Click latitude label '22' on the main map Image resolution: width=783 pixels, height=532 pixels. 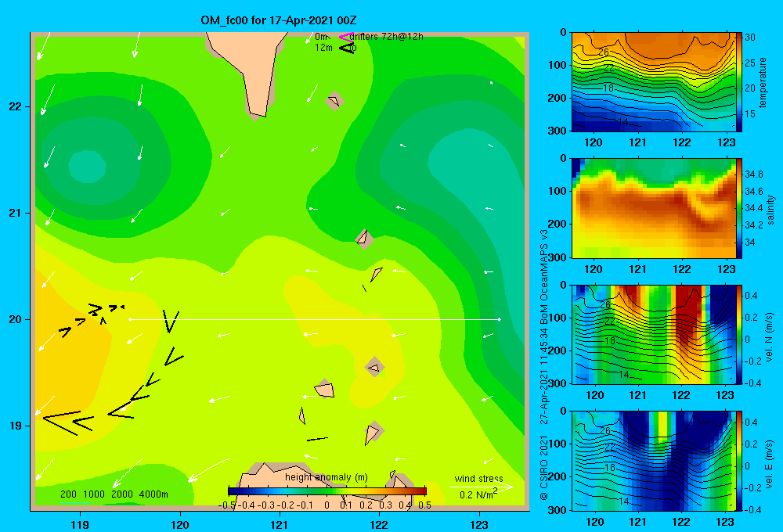[x=16, y=107]
